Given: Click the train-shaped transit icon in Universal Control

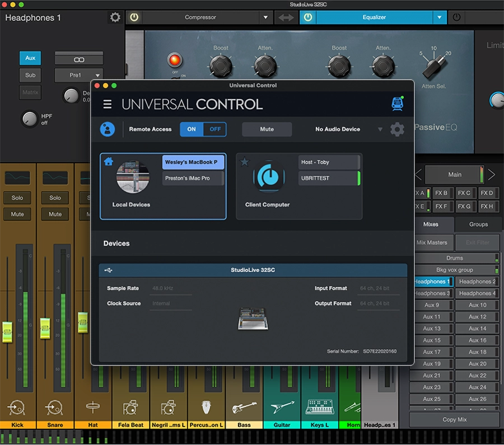Looking at the screenshot, I should click(397, 104).
